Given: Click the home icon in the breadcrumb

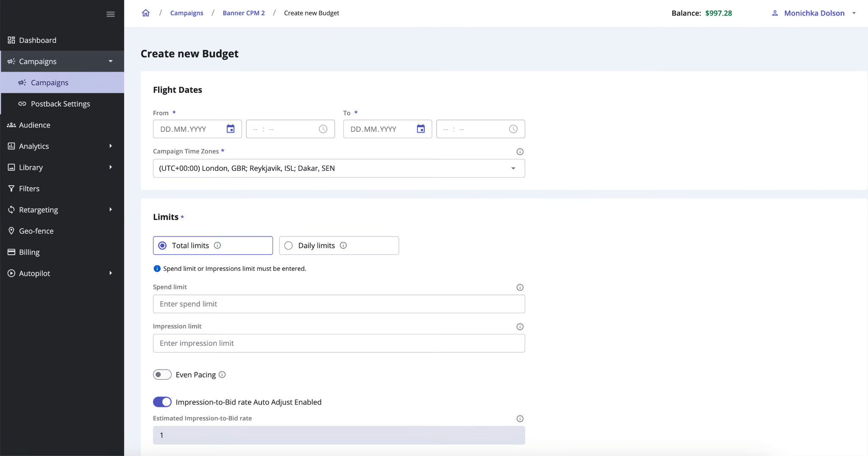Looking at the screenshot, I should click(146, 13).
